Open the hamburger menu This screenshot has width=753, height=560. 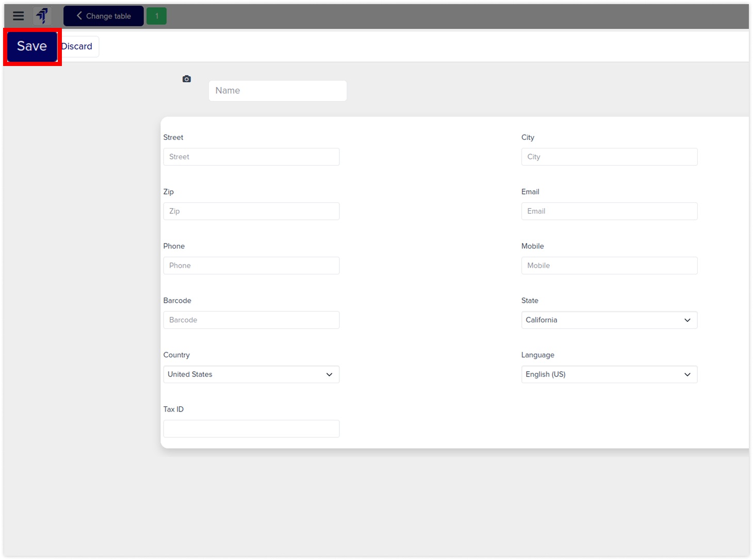coord(19,16)
